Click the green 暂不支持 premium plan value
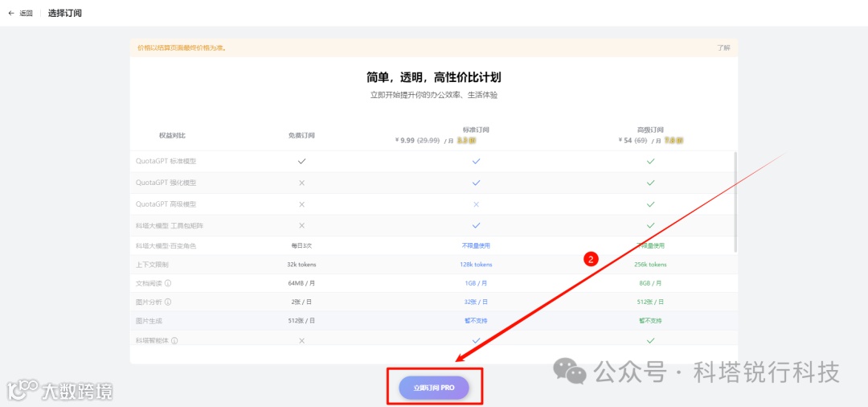Viewport: 868px width, 407px height. 650,321
